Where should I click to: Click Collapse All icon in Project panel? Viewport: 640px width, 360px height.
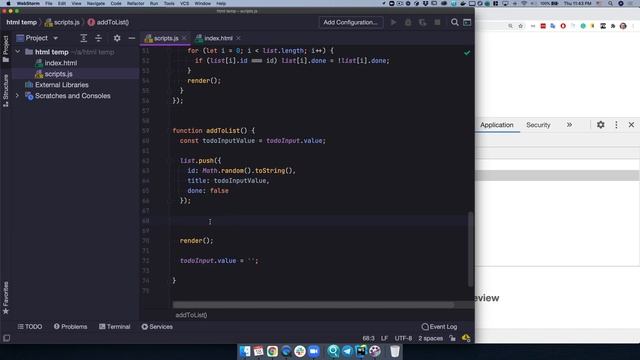tap(98, 38)
